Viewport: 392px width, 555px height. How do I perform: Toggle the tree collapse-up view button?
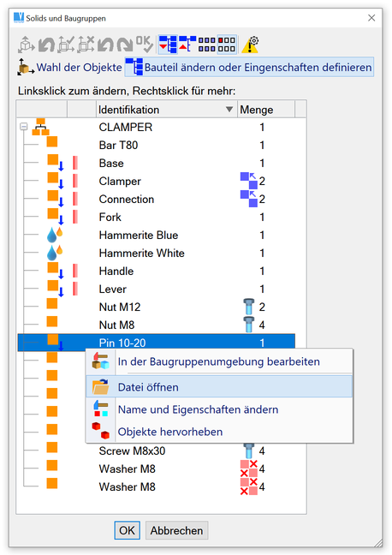(187, 45)
